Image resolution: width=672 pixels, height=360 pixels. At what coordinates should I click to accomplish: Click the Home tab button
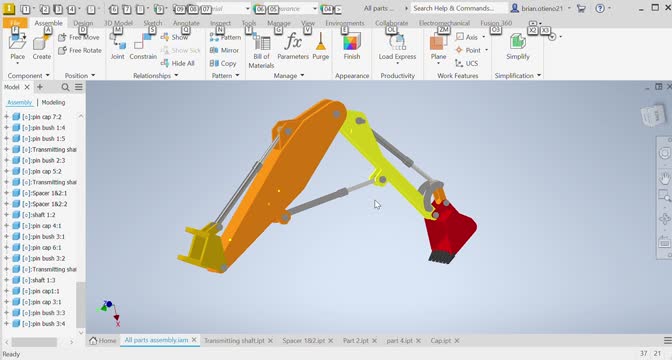coord(102,341)
